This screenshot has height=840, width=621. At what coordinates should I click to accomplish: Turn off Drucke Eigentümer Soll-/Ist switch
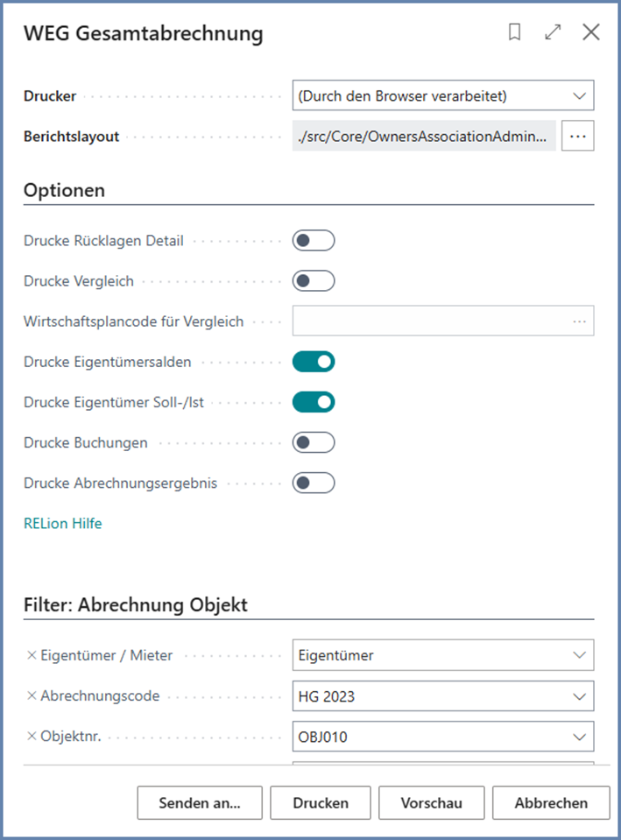[314, 402]
